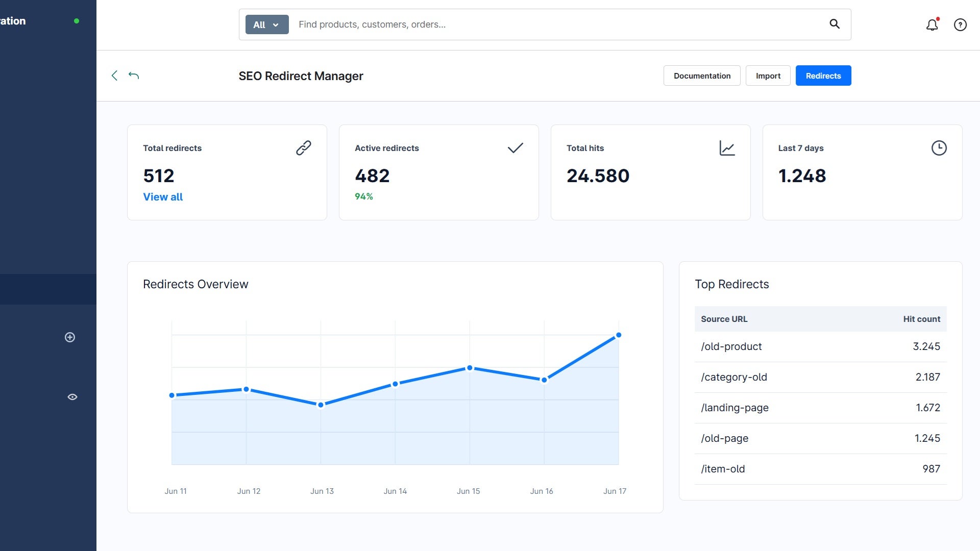Open the help question mark icon
The width and height of the screenshot is (980, 551).
(x=960, y=24)
